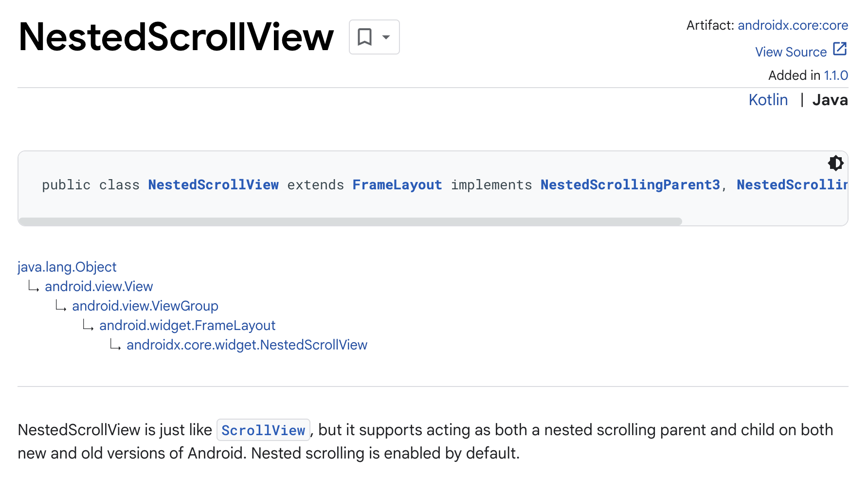
Task: Open the androidx.core:core artifact link
Action: (x=793, y=25)
